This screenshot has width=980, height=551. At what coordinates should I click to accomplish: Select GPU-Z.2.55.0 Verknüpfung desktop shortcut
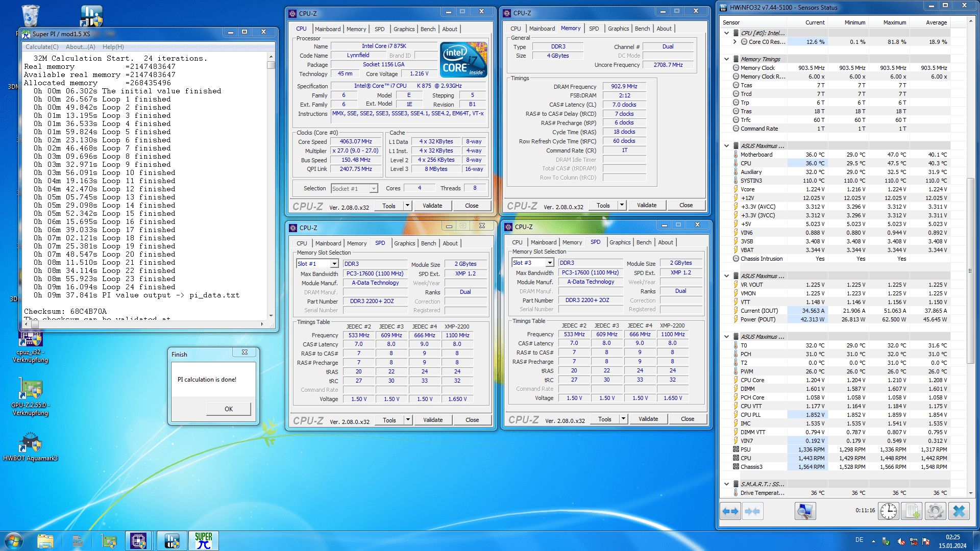tap(30, 398)
